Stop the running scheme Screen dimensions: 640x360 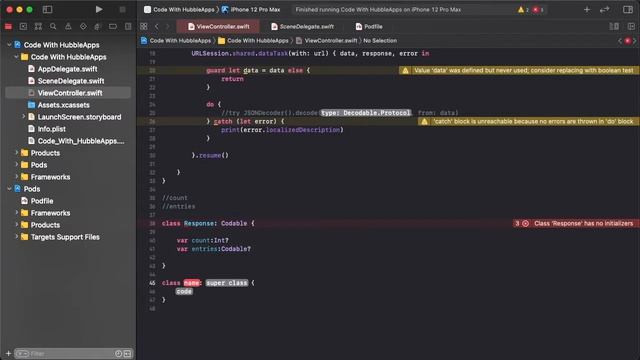tap(122, 9)
